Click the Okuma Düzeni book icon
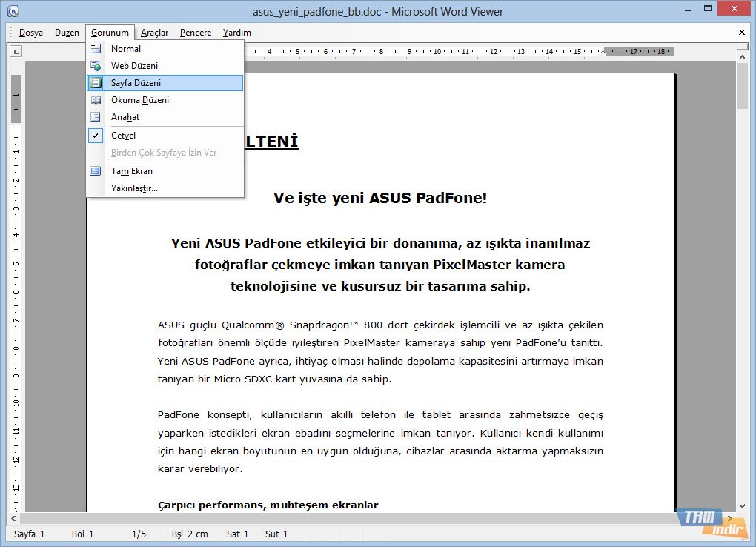Image resolution: width=756 pixels, height=547 pixels. 96,100
